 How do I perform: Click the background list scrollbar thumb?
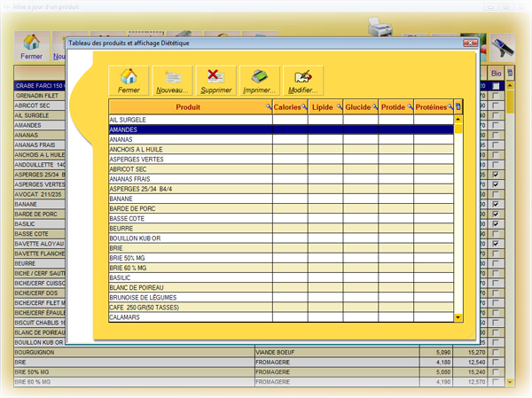(x=510, y=101)
